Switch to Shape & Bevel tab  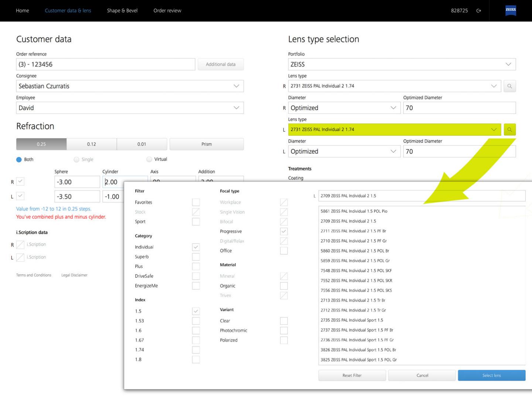(122, 11)
